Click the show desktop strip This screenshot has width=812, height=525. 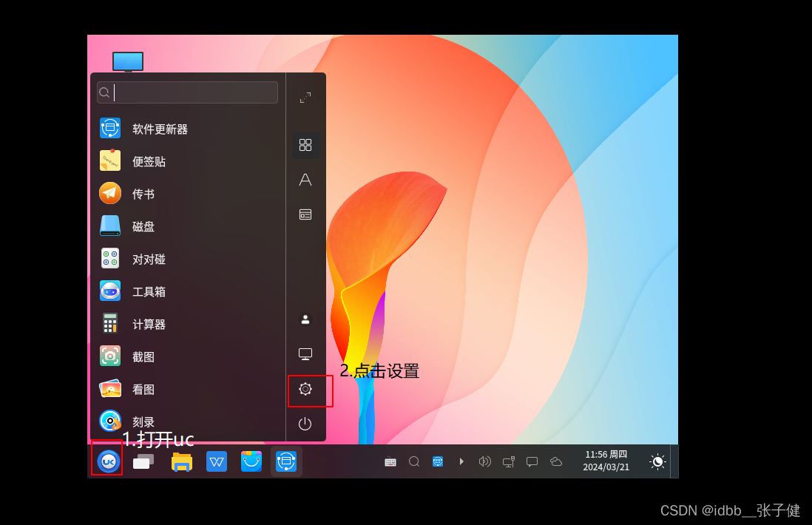[674, 461]
